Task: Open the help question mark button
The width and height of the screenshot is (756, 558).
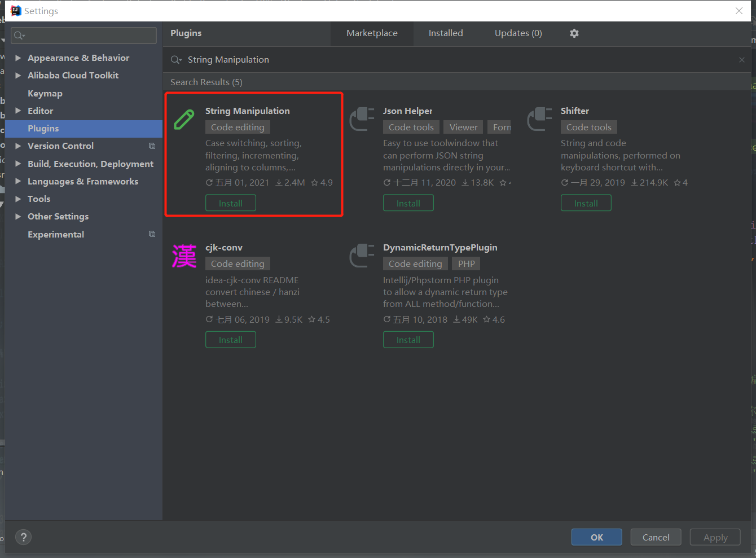Action: (x=24, y=537)
